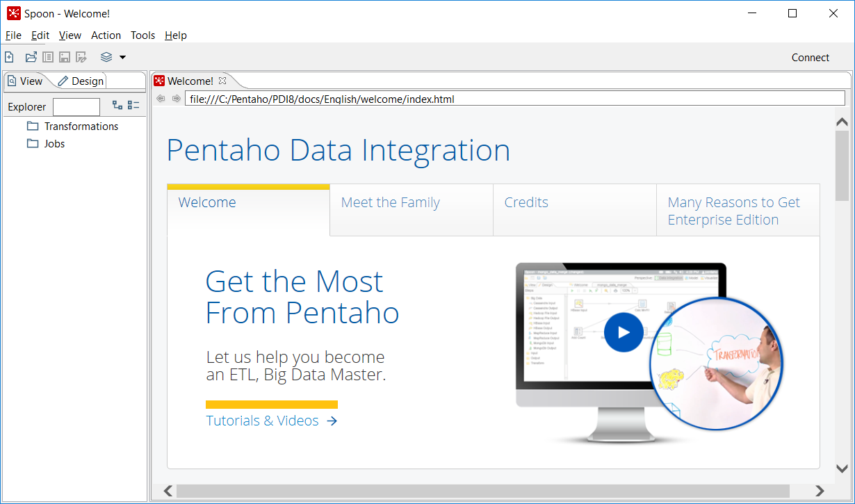
Task: Follow the Tutorials & Videos link
Action: 272,421
